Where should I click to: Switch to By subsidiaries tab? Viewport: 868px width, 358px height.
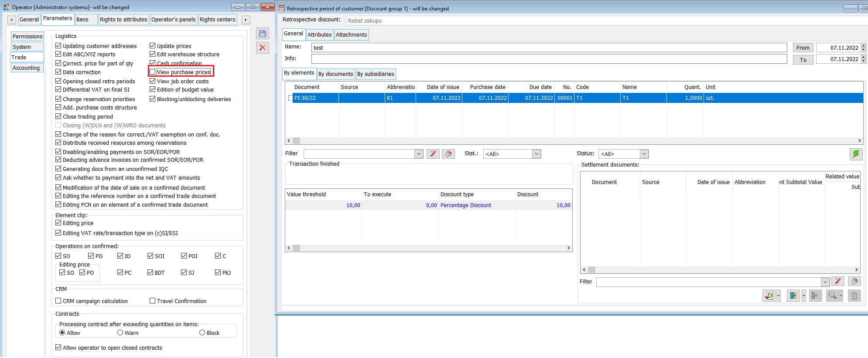click(x=376, y=74)
